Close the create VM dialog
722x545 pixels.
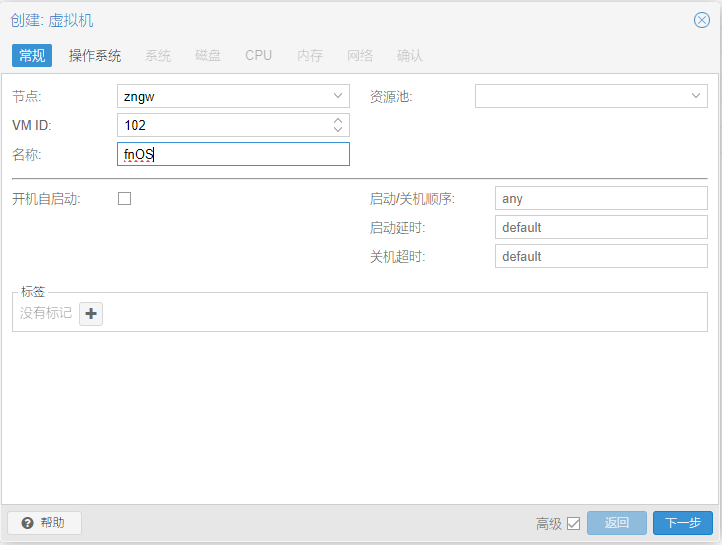click(x=701, y=20)
